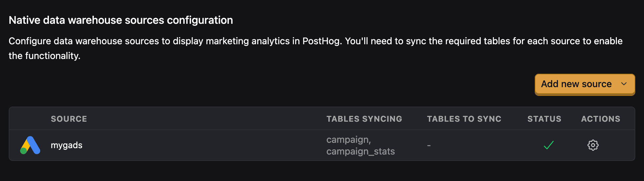Screen dimensions: 644x181
Task: Click the TABLES TO SYNC column header
Action: pos(464,119)
